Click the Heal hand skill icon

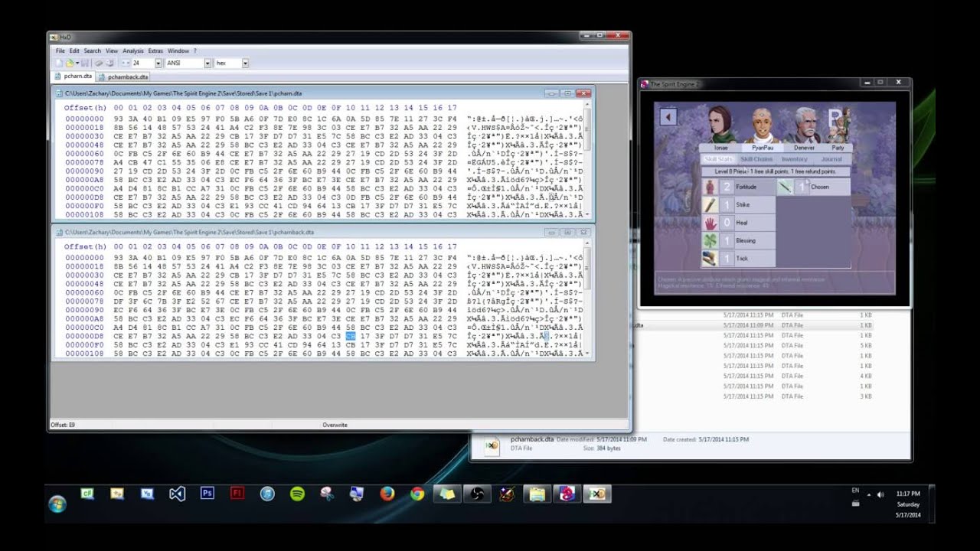[710, 223]
